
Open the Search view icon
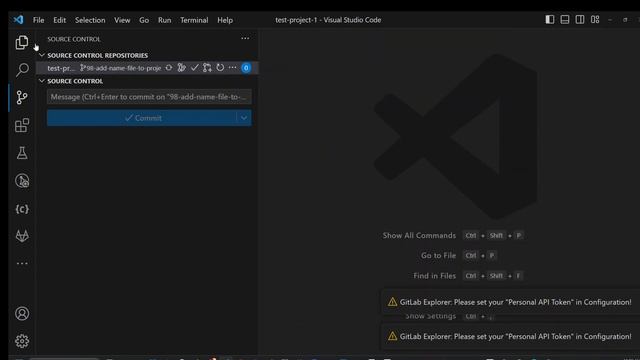coord(22,69)
